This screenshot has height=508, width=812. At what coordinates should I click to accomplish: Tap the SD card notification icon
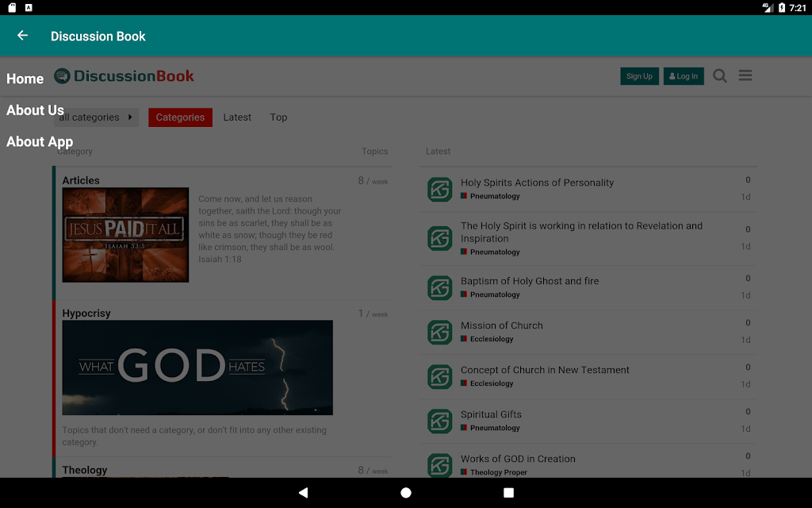[12, 7]
